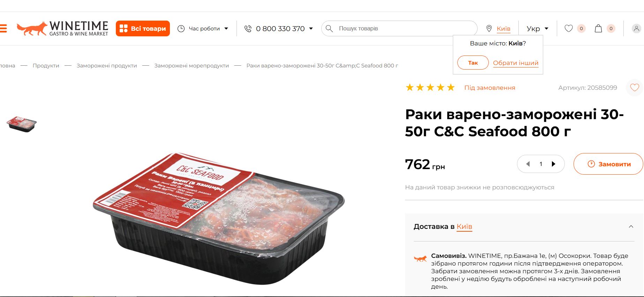This screenshot has height=297, width=644.
Task: Click the Замовити order button
Action: tap(608, 164)
